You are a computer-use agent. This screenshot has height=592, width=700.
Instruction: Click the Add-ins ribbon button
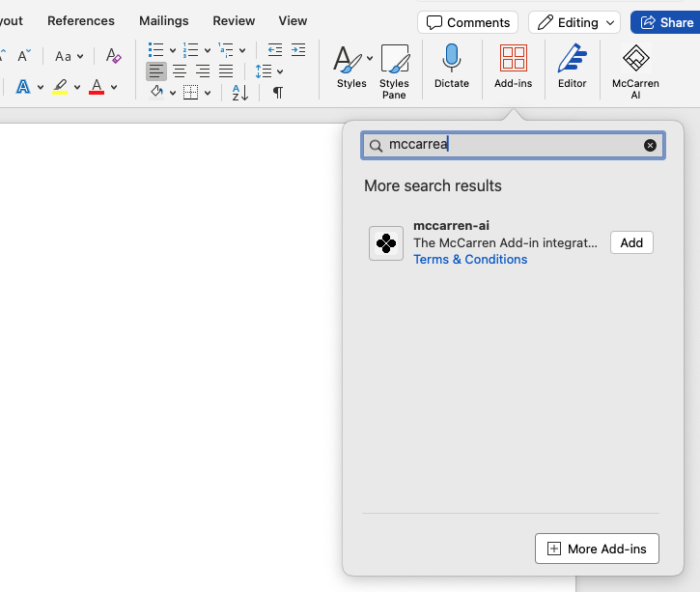click(x=514, y=66)
